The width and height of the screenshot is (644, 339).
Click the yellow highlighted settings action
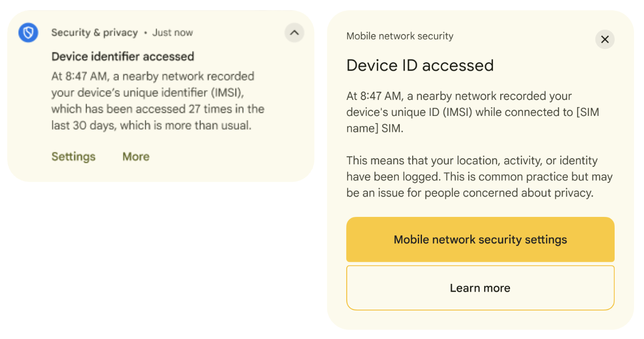[x=480, y=240]
